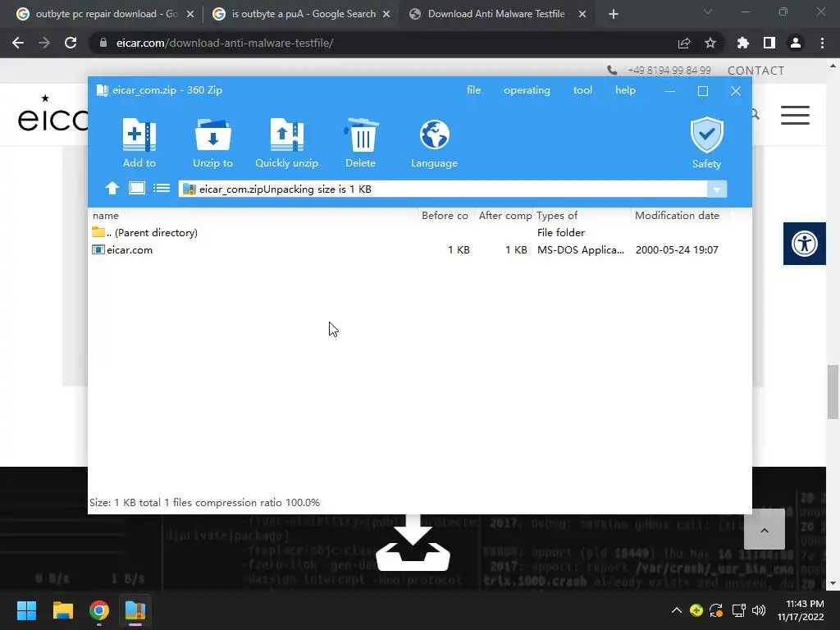Click the Chrome taskbar icon
This screenshot has height=630, width=840.
tap(99, 610)
